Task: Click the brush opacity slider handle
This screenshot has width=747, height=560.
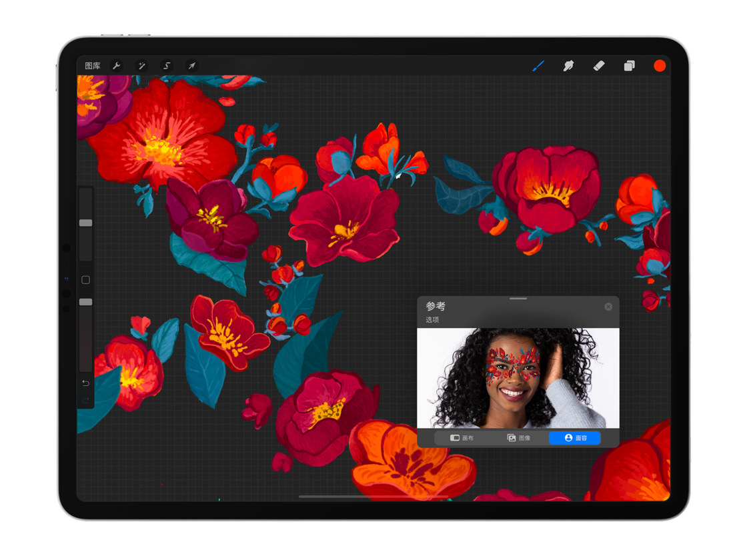Action: [86, 302]
